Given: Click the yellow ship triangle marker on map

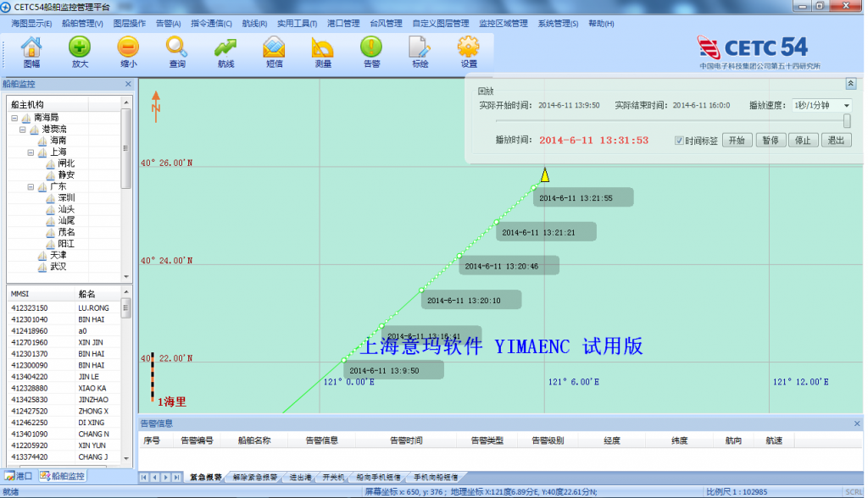Looking at the screenshot, I should click(545, 174).
